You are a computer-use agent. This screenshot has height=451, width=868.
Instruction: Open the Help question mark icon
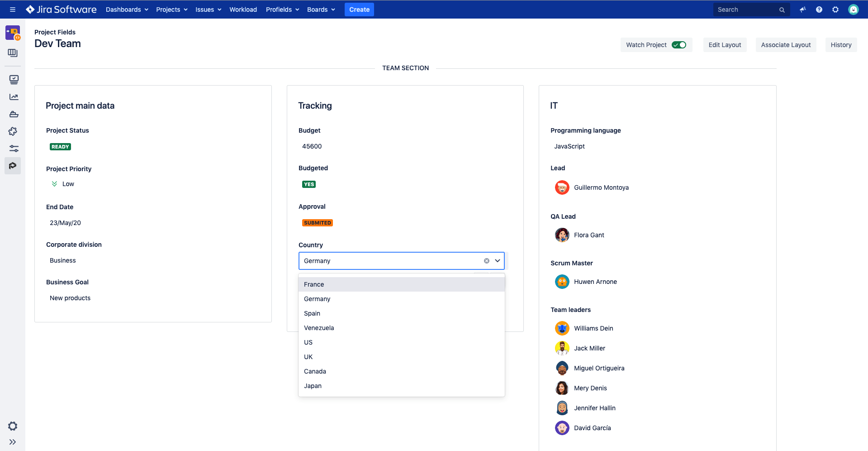pos(819,9)
